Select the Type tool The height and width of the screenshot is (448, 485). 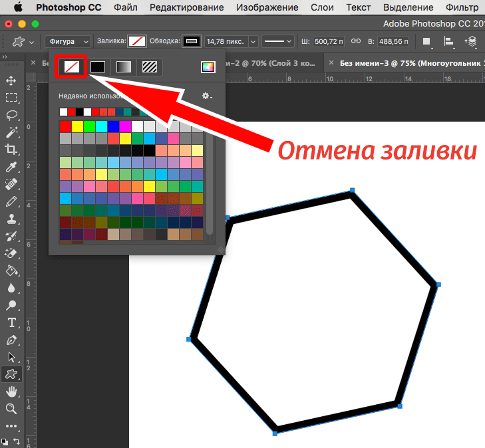tap(11, 322)
